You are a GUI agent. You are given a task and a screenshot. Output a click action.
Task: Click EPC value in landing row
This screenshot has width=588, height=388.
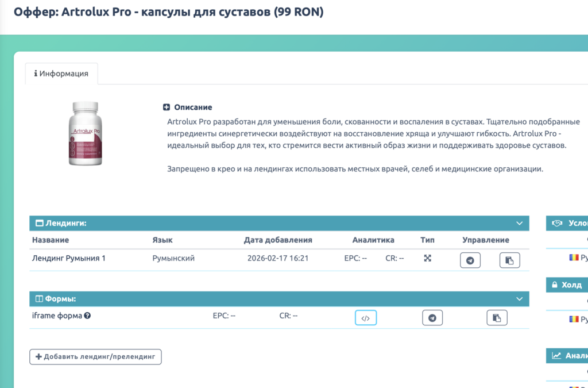[x=355, y=258]
